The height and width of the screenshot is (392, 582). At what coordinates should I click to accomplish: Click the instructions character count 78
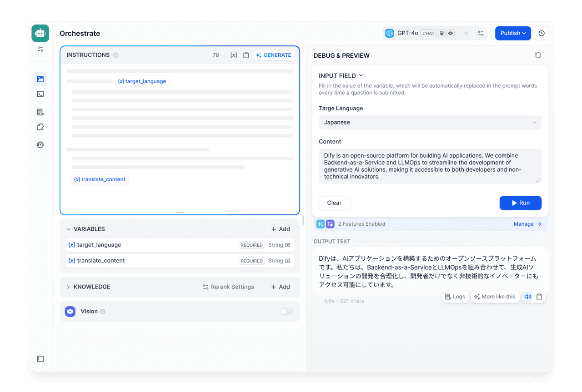216,55
